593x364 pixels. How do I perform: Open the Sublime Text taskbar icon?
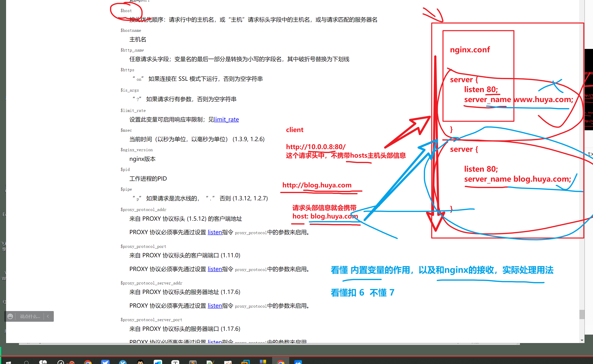(193, 362)
